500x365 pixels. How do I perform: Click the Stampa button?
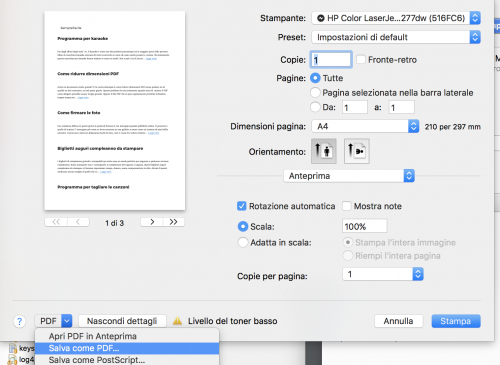pyautogui.click(x=456, y=321)
